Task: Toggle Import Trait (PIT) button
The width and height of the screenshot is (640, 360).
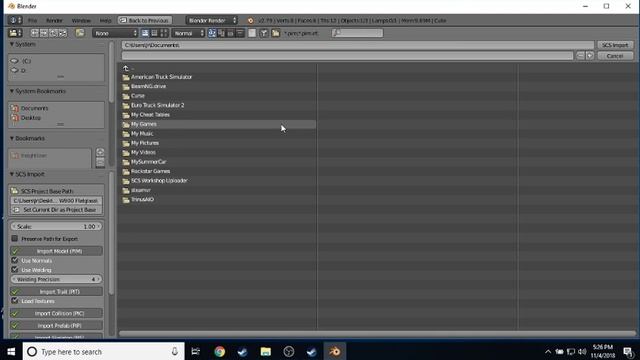Action: click(56, 291)
